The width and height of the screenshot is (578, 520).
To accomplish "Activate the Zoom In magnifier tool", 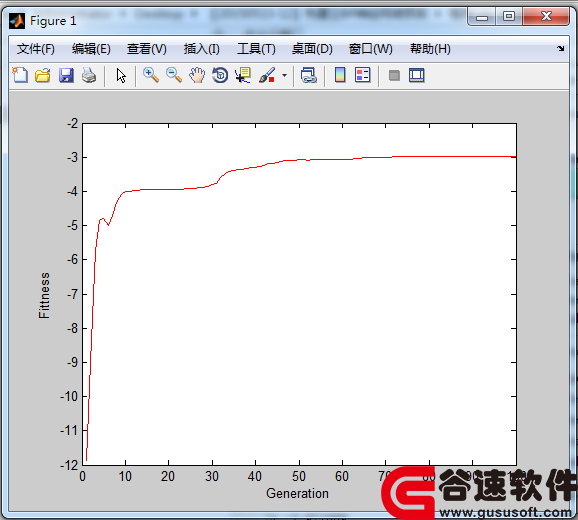I will 151,75.
